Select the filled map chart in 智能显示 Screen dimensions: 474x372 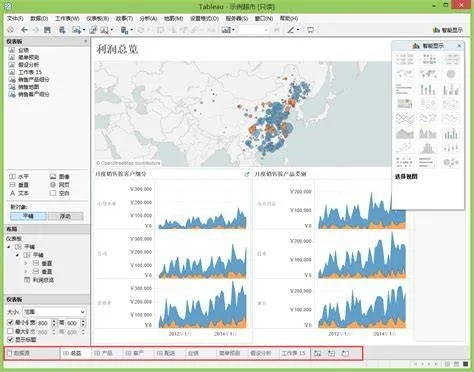pos(428,74)
